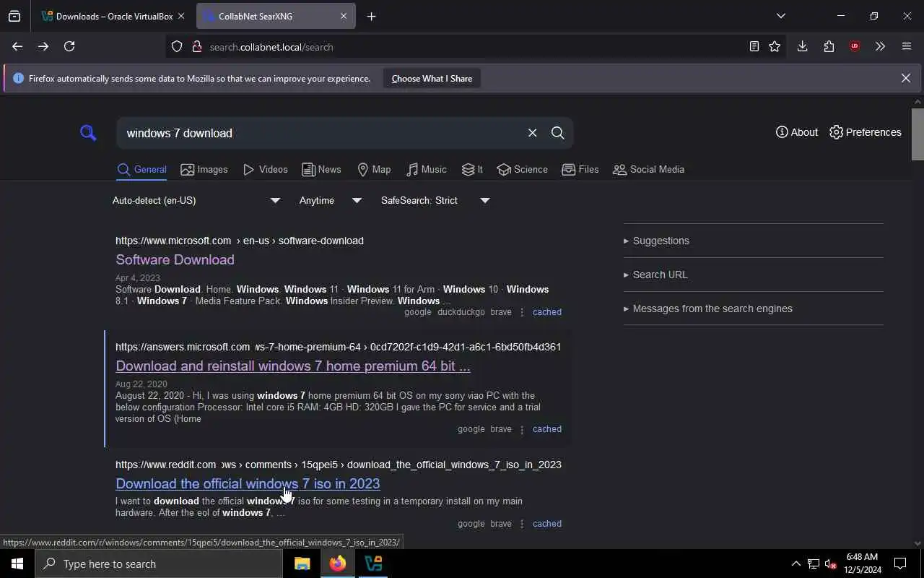924x578 pixels.
Task: Open the About page link
Action: coord(797,132)
